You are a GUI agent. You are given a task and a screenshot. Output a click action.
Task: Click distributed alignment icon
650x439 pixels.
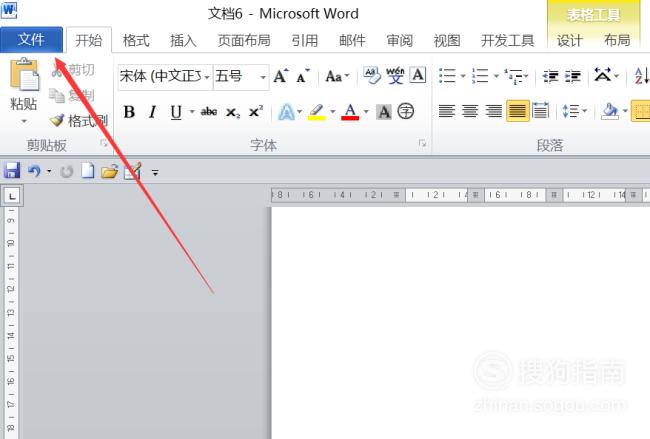click(x=541, y=111)
